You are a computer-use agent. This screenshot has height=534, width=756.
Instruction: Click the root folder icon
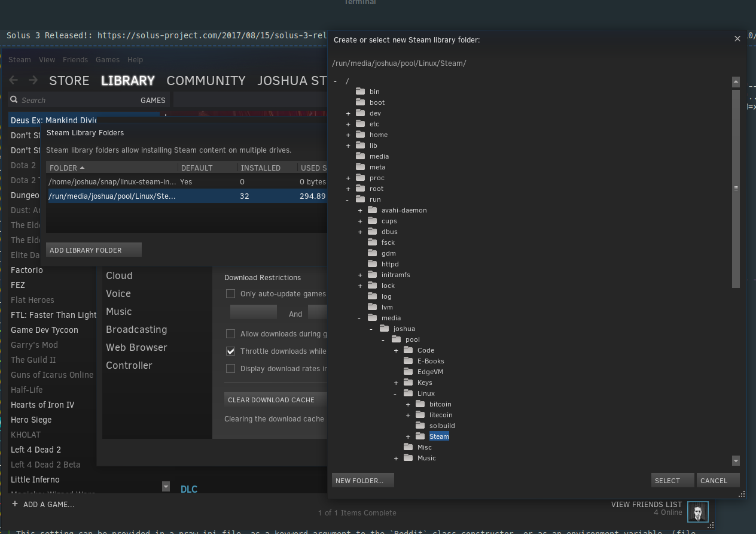pos(360,189)
